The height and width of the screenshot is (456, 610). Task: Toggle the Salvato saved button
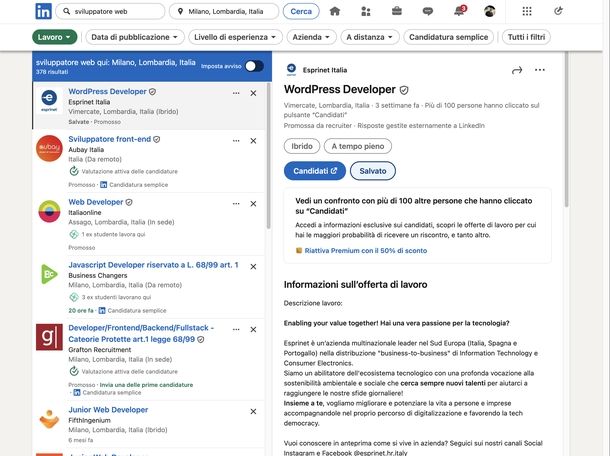click(x=373, y=171)
